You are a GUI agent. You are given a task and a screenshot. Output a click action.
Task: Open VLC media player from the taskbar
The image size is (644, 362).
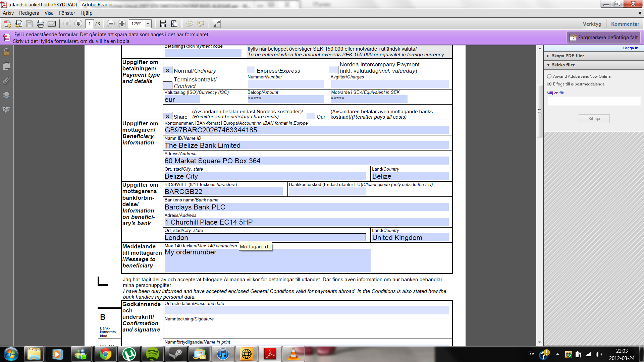click(x=293, y=354)
